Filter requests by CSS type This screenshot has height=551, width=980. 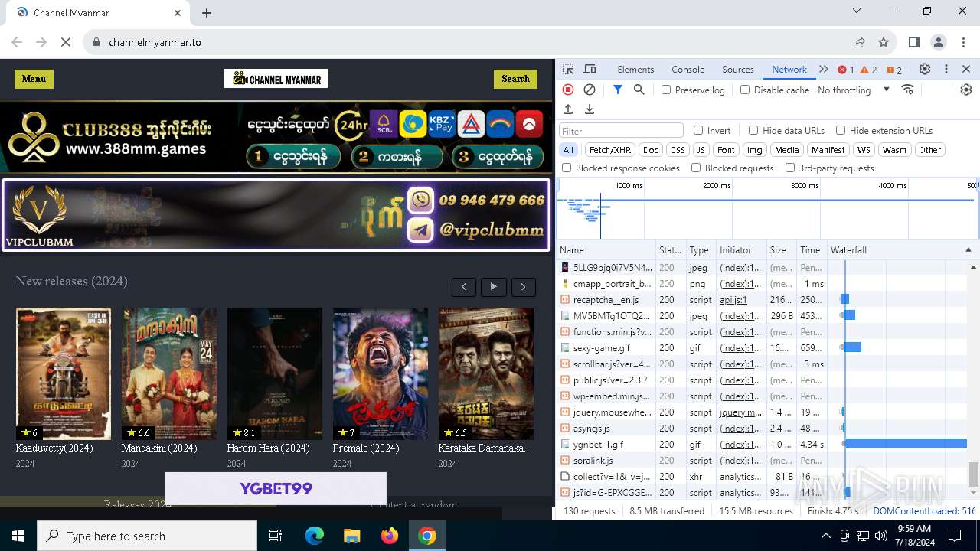point(677,150)
